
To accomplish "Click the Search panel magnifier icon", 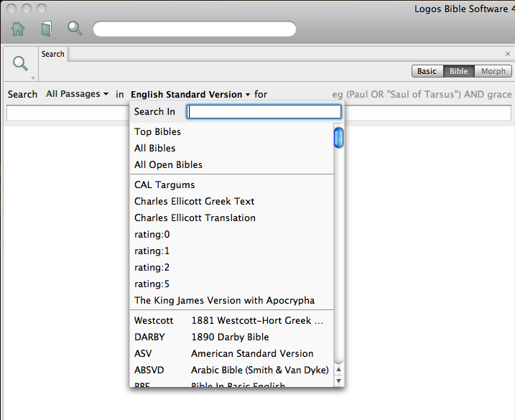I will (x=20, y=63).
